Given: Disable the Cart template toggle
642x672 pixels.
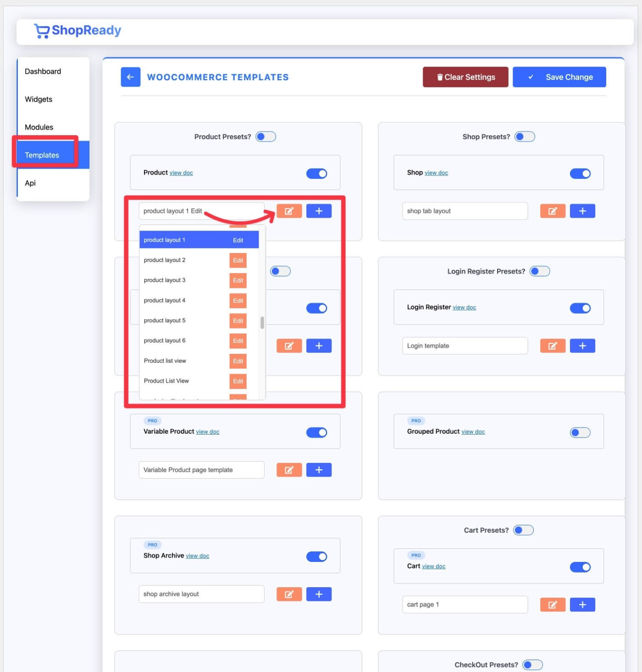Looking at the screenshot, I should point(580,567).
